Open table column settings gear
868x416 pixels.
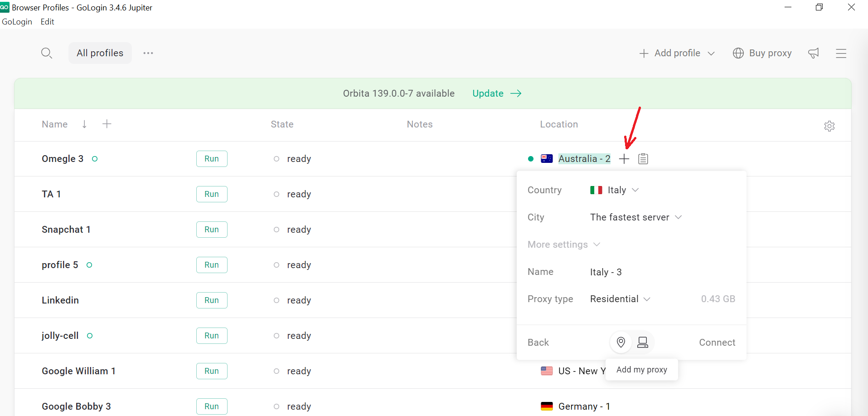pyautogui.click(x=829, y=126)
